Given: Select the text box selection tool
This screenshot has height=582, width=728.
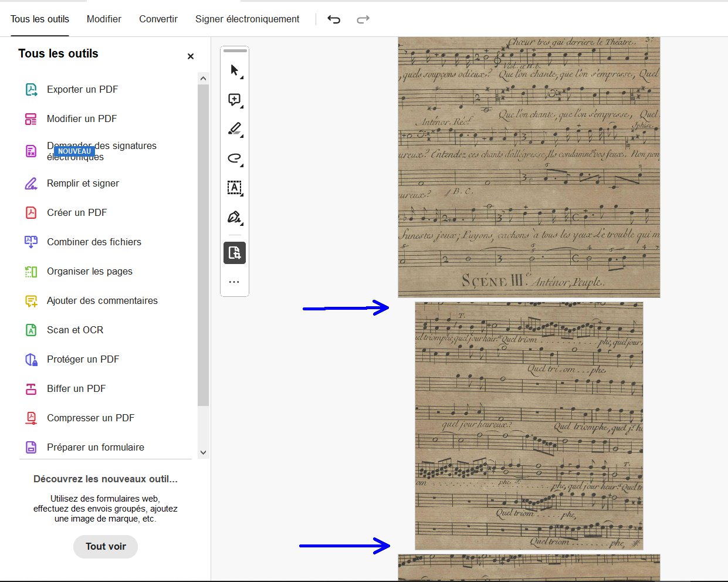Looking at the screenshot, I should coord(235,188).
